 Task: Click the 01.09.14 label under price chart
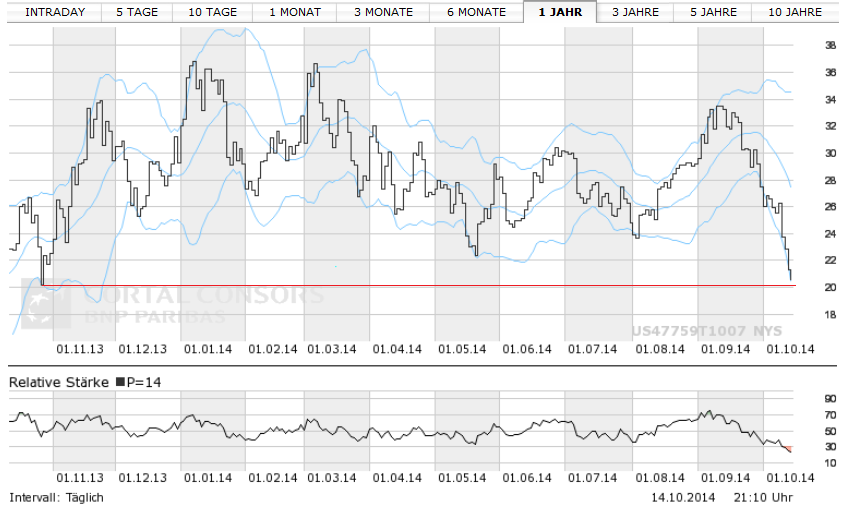click(726, 349)
